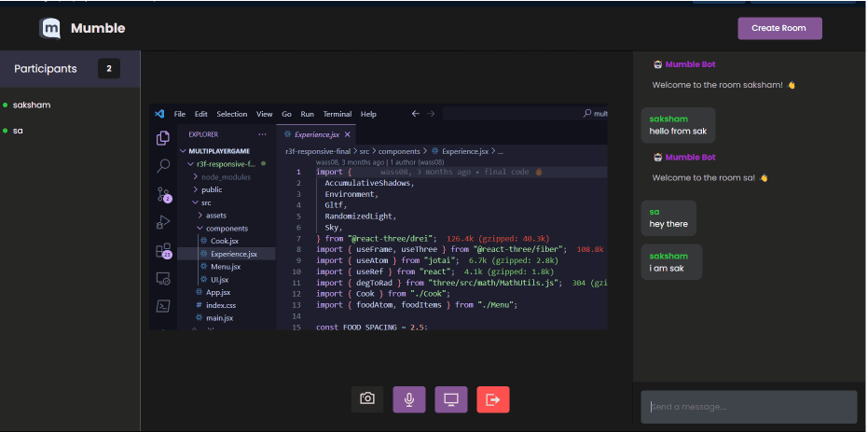Open the Remote Explorer icon
This screenshot has height=432, width=868.
[163, 279]
